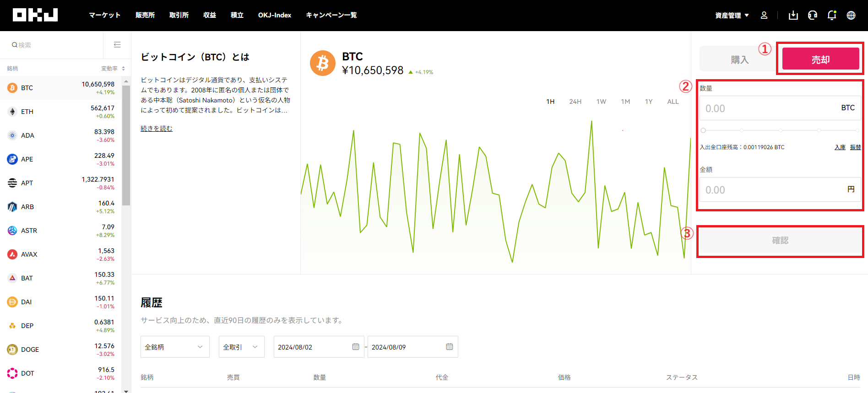The width and height of the screenshot is (868, 393).
Task: Open the マーケット menu
Action: point(104,15)
